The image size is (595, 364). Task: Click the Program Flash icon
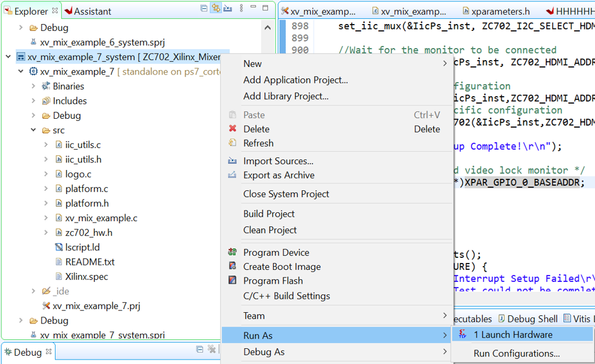coord(232,280)
